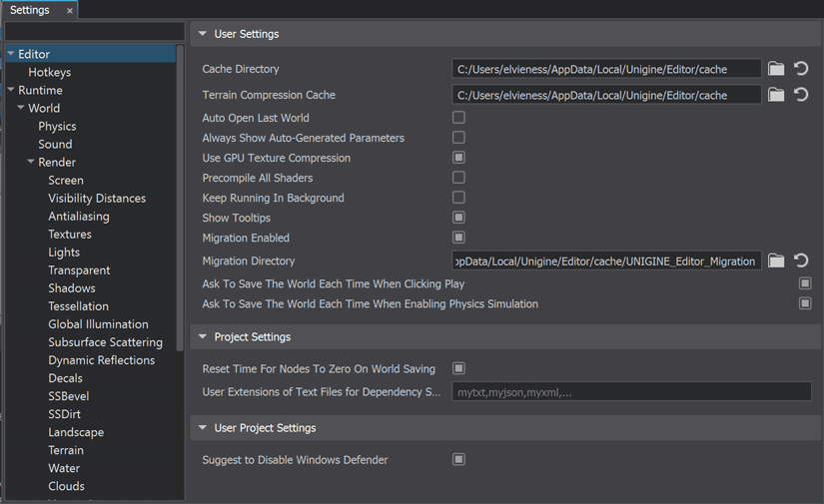Uncheck Suggest to Disable Windows Defender

[458, 460]
